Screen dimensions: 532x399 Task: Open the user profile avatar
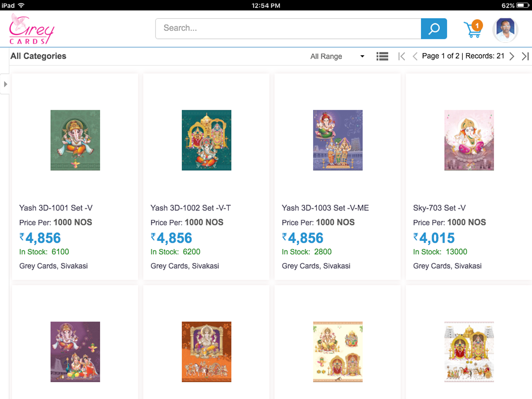click(x=505, y=30)
